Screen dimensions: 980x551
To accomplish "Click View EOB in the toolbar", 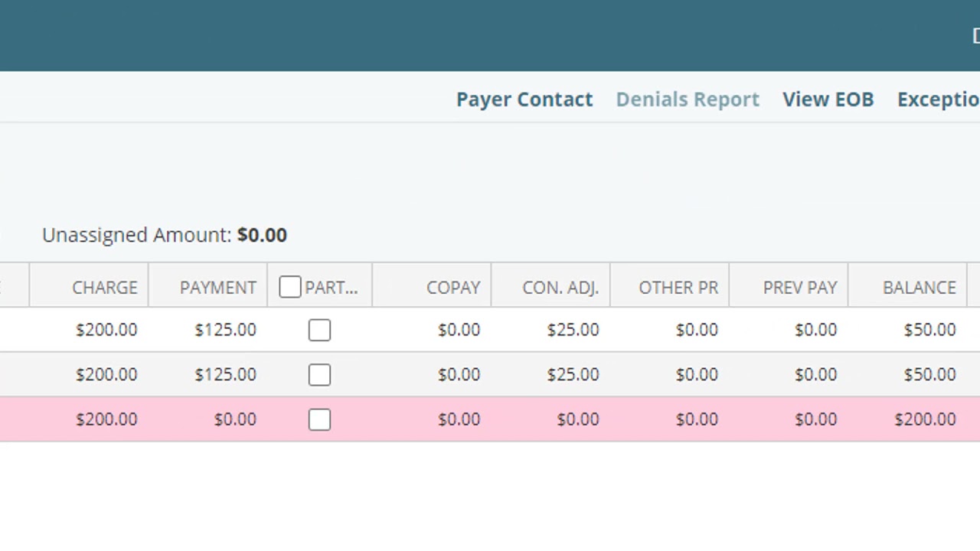I will point(828,99).
